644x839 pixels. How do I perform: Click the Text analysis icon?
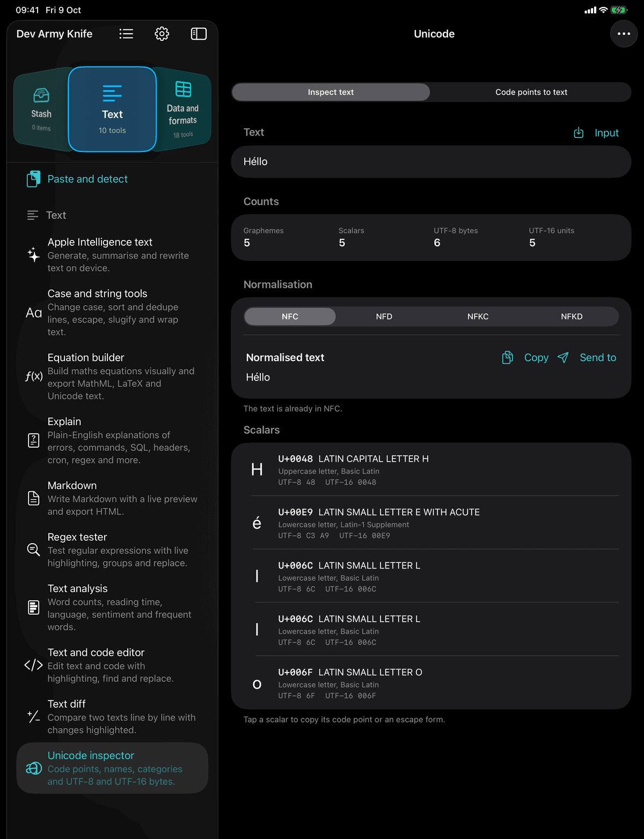coord(33,608)
